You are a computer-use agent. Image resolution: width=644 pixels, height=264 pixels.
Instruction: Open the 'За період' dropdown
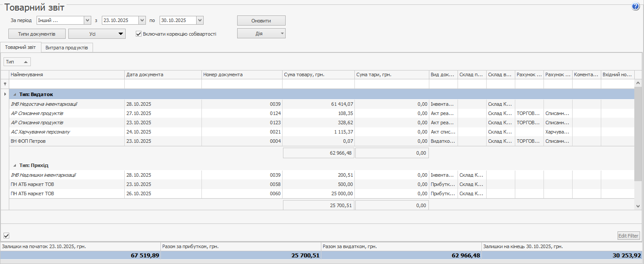tap(87, 20)
